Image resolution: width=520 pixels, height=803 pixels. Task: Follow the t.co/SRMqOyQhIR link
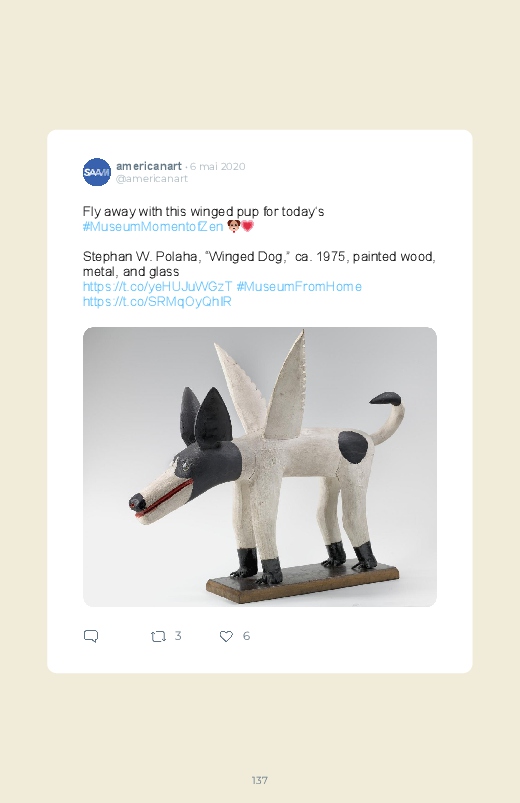[157, 302]
